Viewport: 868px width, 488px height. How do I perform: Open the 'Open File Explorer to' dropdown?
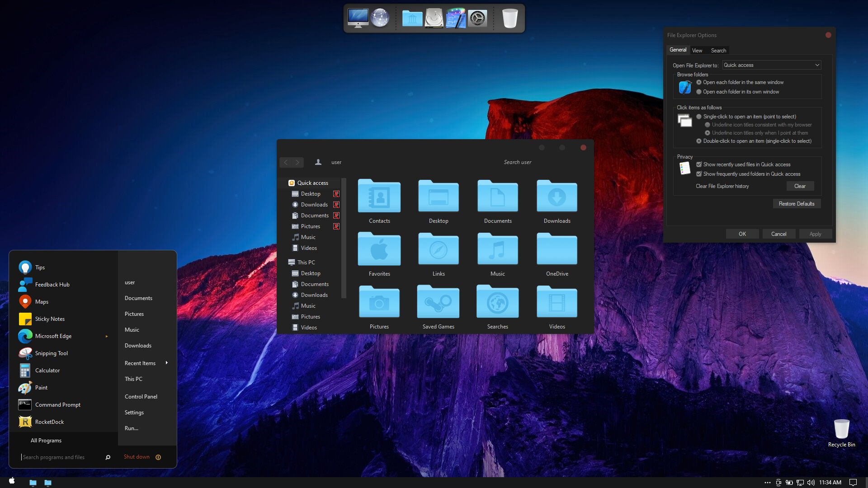tap(771, 65)
